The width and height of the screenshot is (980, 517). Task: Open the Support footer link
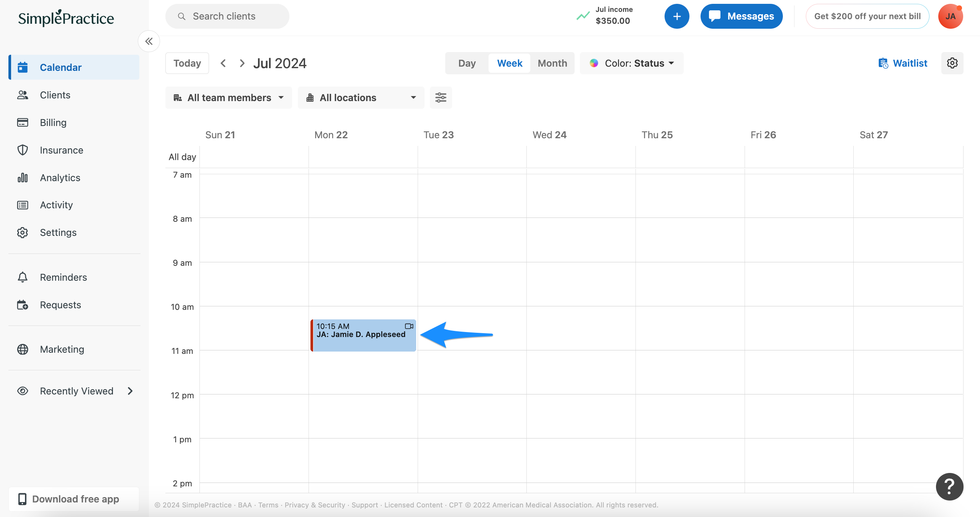click(x=364, y=505)
